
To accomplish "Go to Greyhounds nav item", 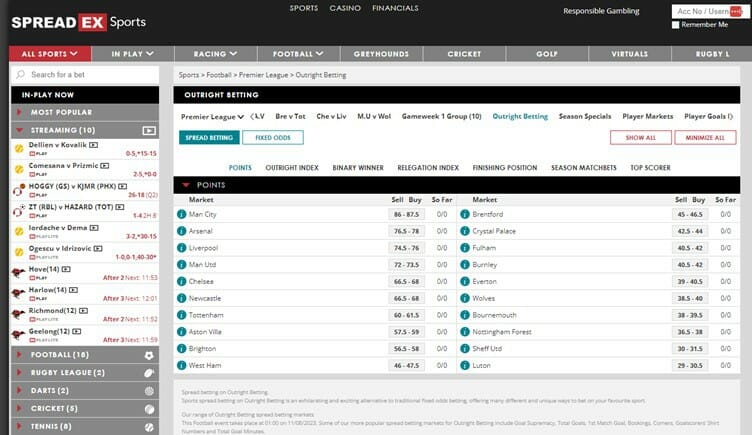I will pyautogui.click(x=381, y=54).
